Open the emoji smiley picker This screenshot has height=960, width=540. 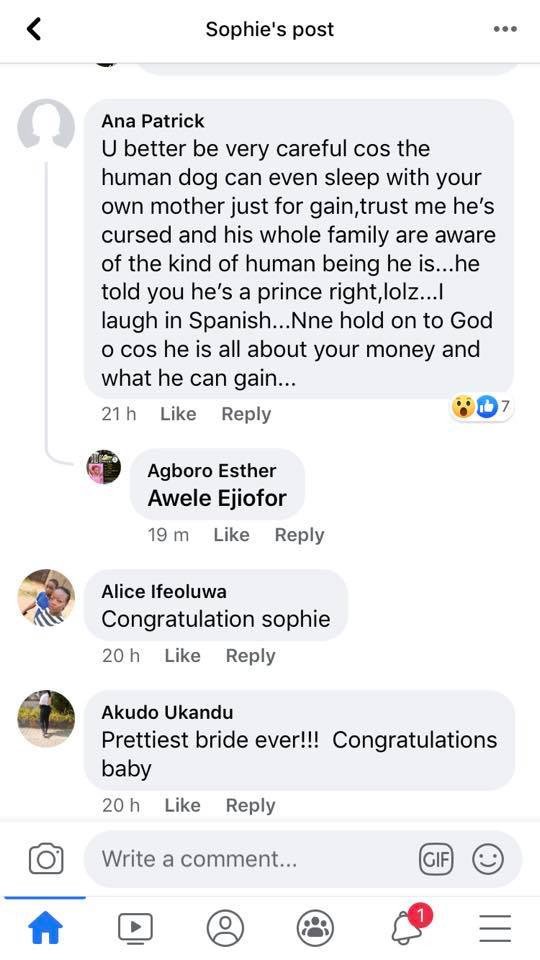pyautogui.click(x=488, y=859)
